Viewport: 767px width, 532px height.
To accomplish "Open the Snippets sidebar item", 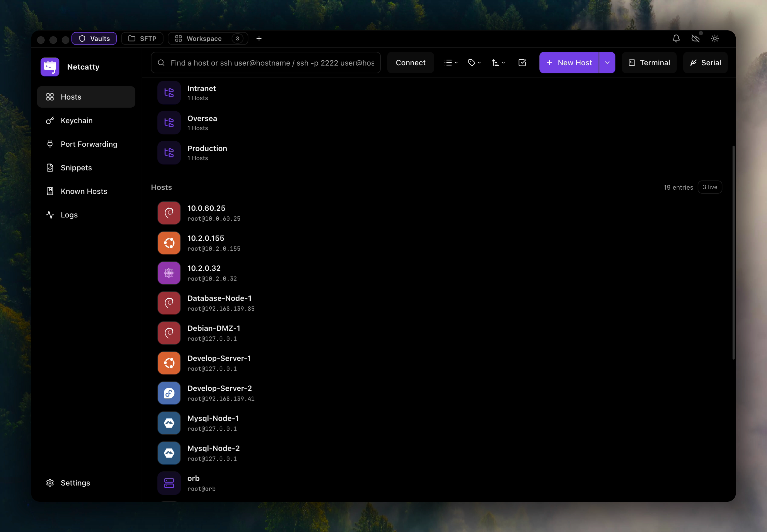I will 76,168.
